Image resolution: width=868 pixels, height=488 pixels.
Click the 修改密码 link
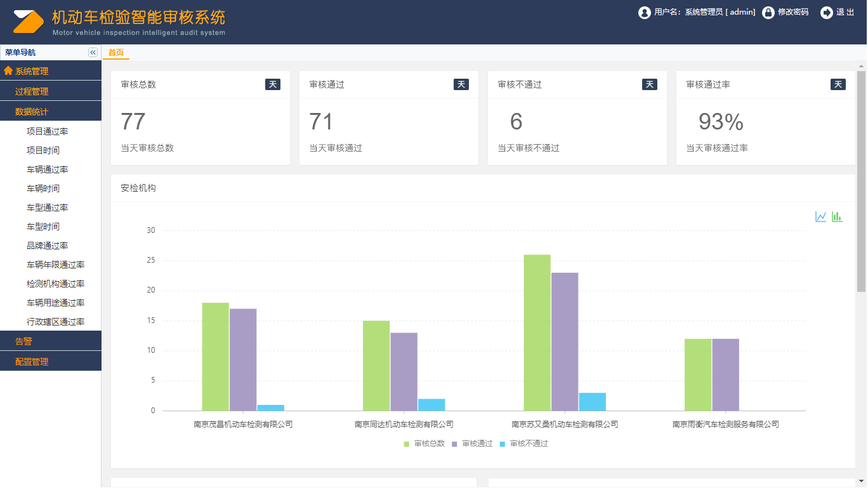coord(793,12)
